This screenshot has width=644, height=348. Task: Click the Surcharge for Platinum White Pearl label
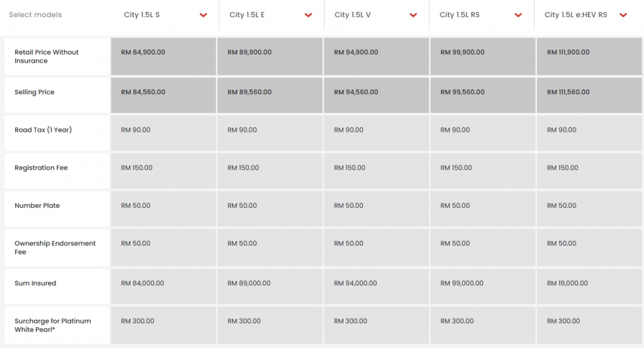click(52, 325)
